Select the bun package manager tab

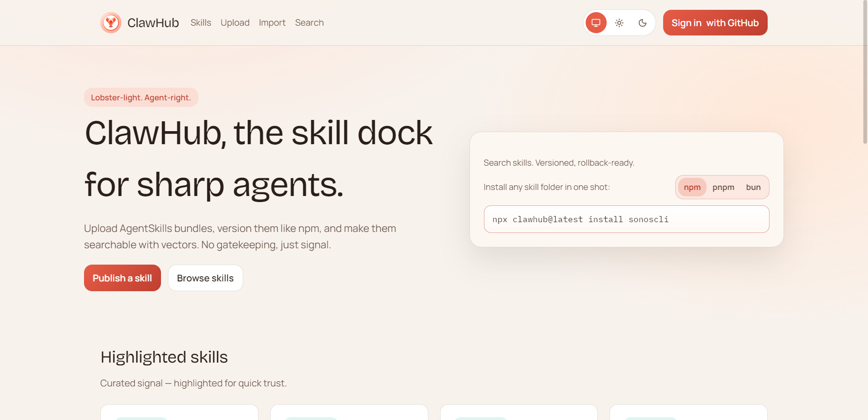tap(753, 187)
